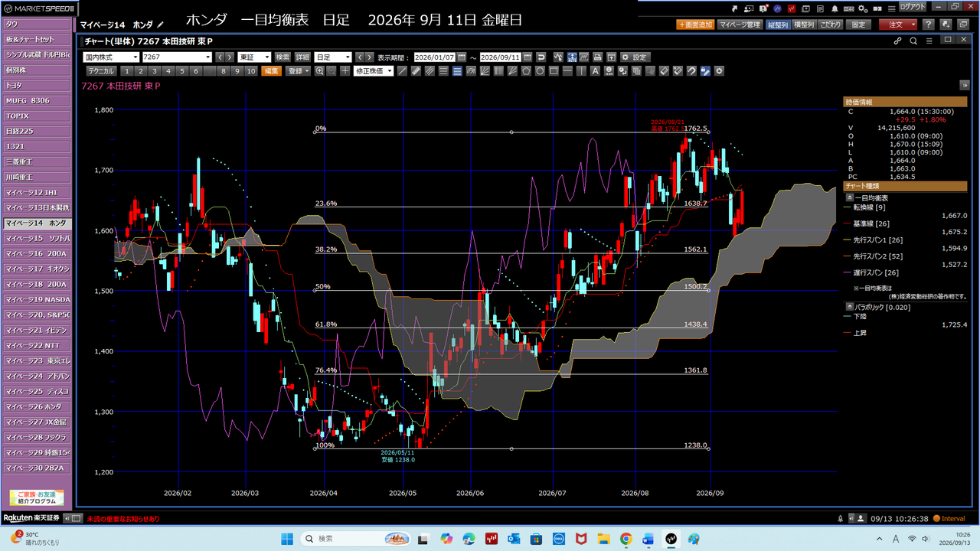Click the 画面追加 add screen button

695,24
